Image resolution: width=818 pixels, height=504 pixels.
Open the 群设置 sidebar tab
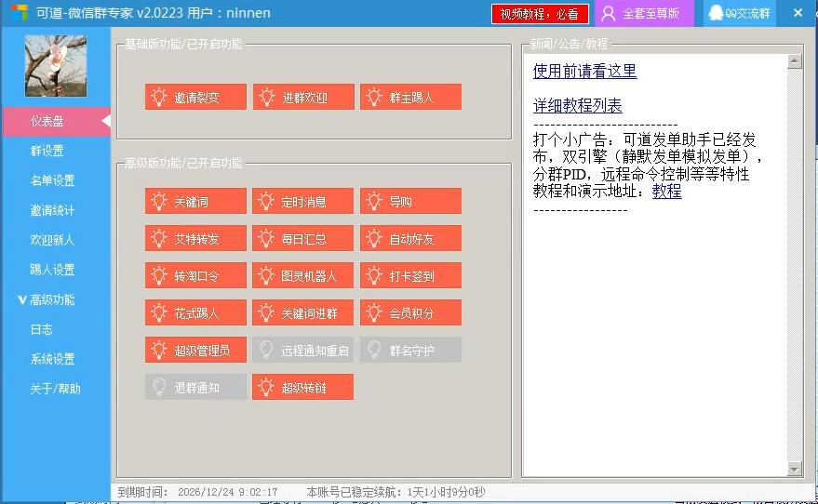point(47,151)
